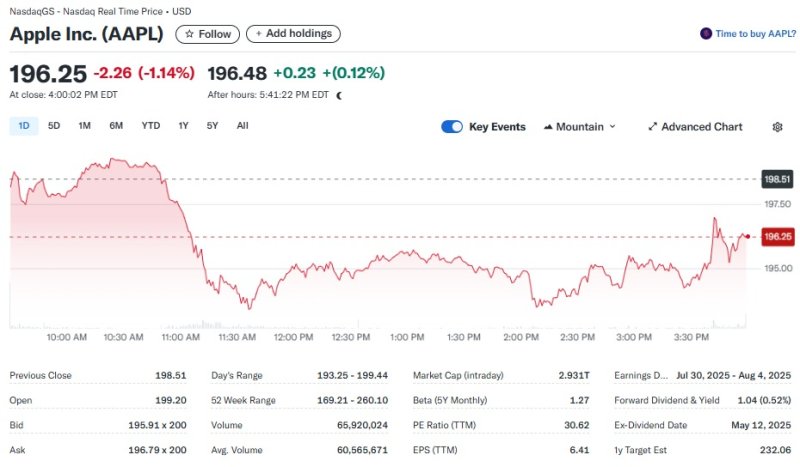Viewport: 800px width, 467px height.
Task: Click the 52 Week Range value 169.21 - 260.10
Action: coord(352,400)
